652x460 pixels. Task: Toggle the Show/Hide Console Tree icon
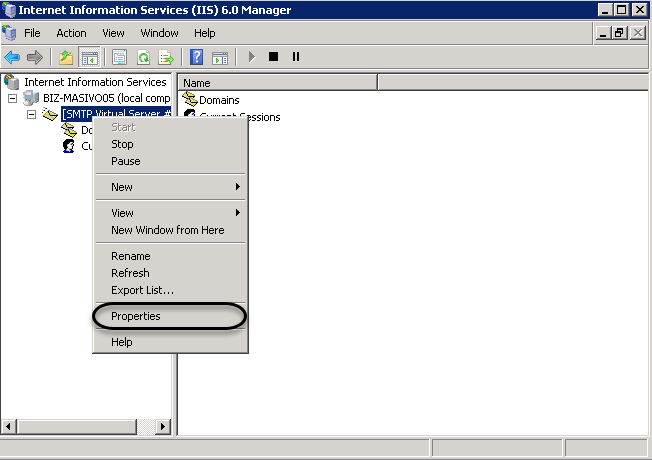point(89,57)
